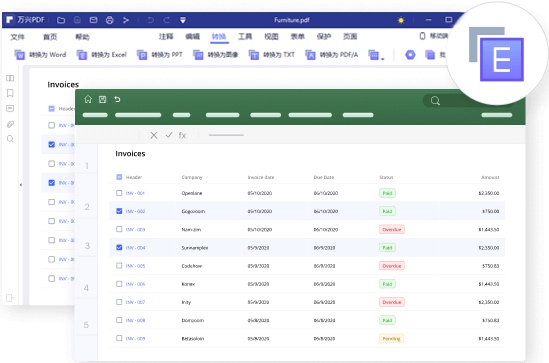Expand the more conversion options dropdown arrow
This screenshot has height=363, width=549.
[383, 58]
